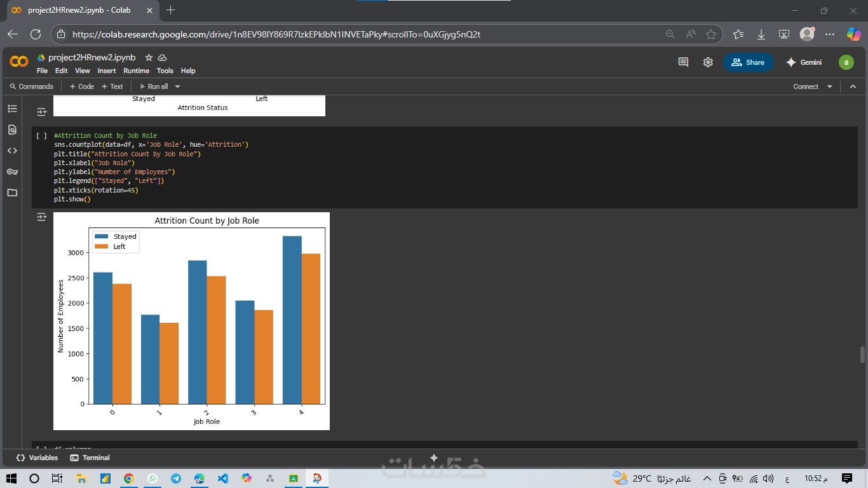868x488 pixels.
Task: Expand the Run all options dropdown
Action: 177,86
